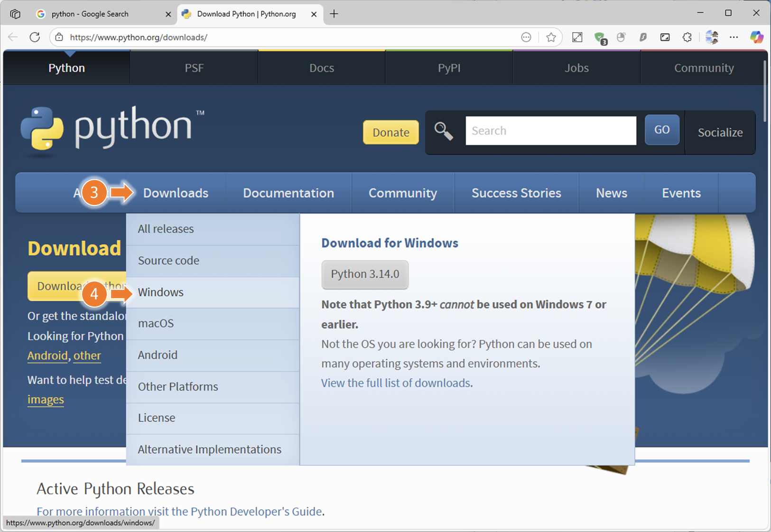Launch the Copilot icon
The image size is (771, 532).
pos(756,37)
